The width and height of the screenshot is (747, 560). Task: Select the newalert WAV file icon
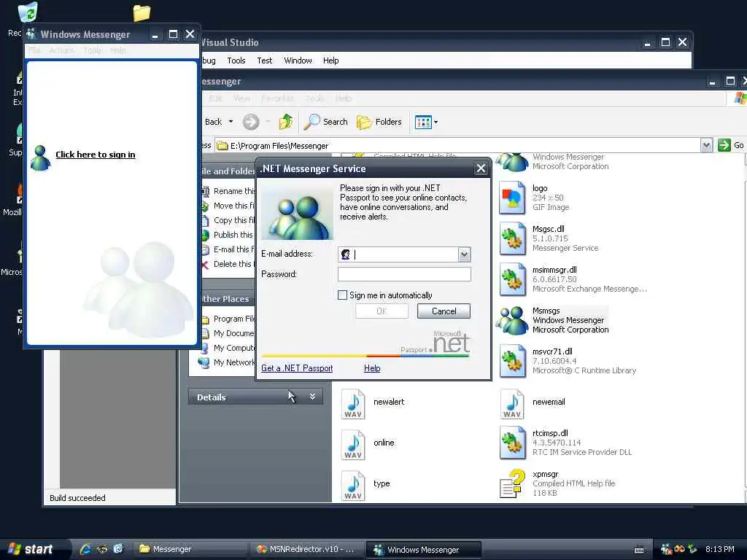coord(353,404)
